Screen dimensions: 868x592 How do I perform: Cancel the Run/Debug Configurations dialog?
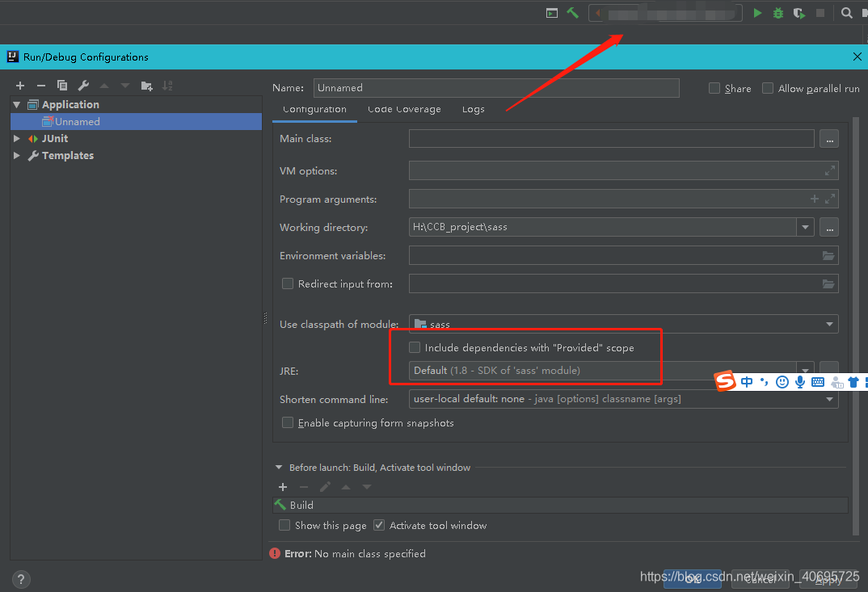(x=760, y=578)
